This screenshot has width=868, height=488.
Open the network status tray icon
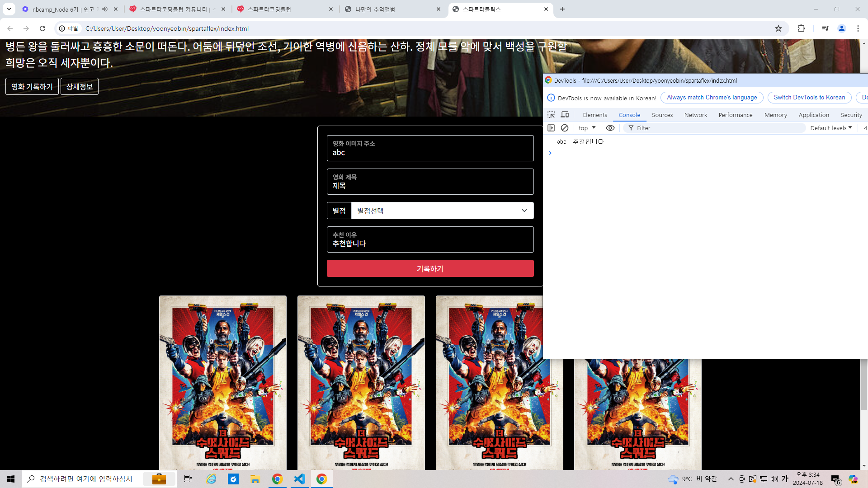coord(764,479)
